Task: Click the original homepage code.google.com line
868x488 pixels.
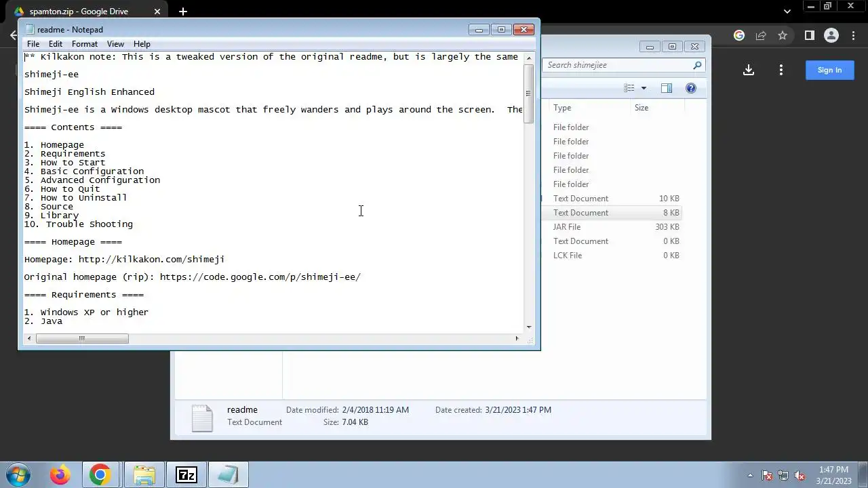Action: (193, 277)
